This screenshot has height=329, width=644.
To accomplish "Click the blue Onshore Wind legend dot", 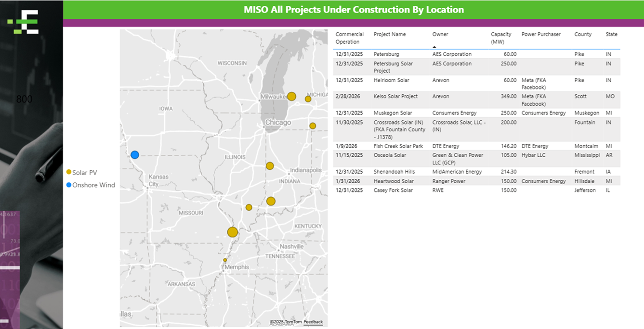I will tap(69, 185).
